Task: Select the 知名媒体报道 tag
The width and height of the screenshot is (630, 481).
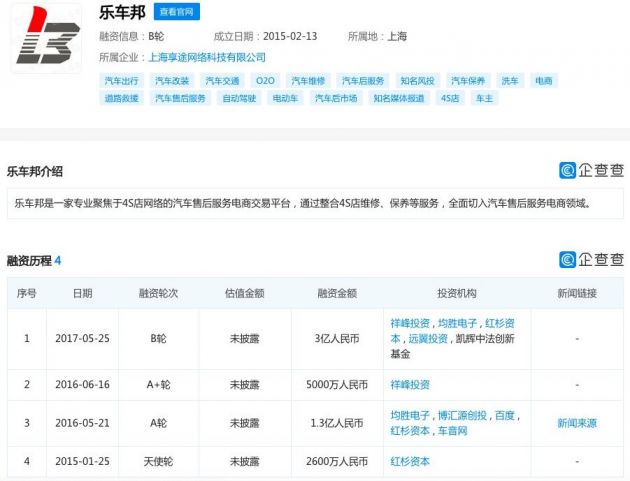Action: [399, 98]
